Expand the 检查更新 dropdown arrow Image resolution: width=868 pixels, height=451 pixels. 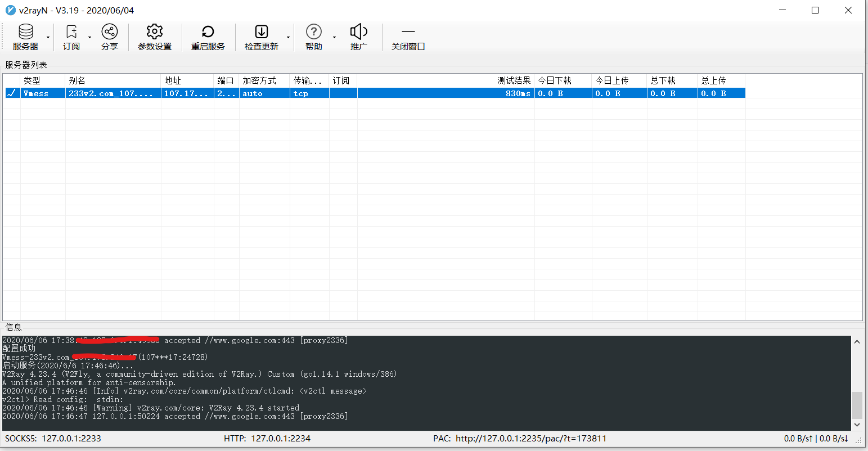[289, 38]
